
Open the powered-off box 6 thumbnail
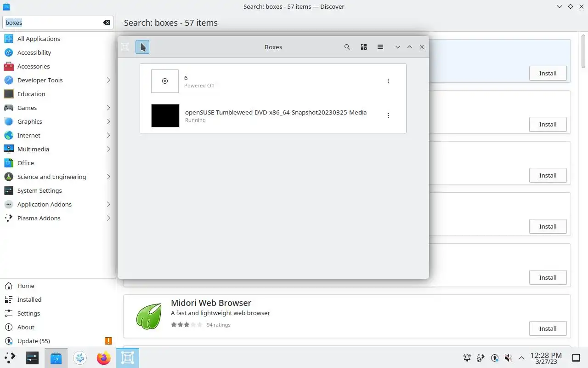click(x=165, y=81)
